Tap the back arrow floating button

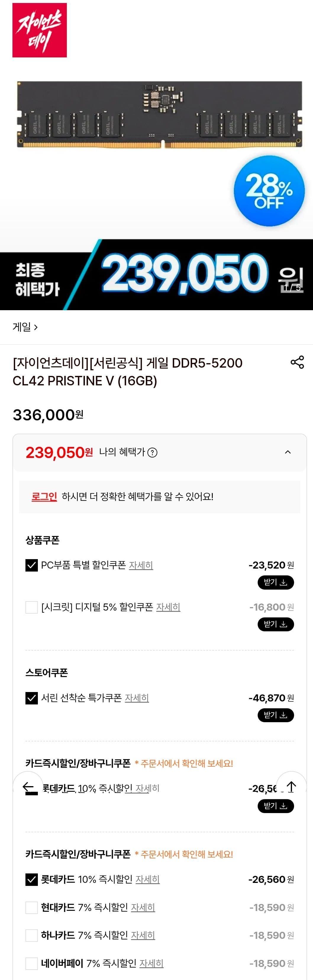(x=28, y=786)
